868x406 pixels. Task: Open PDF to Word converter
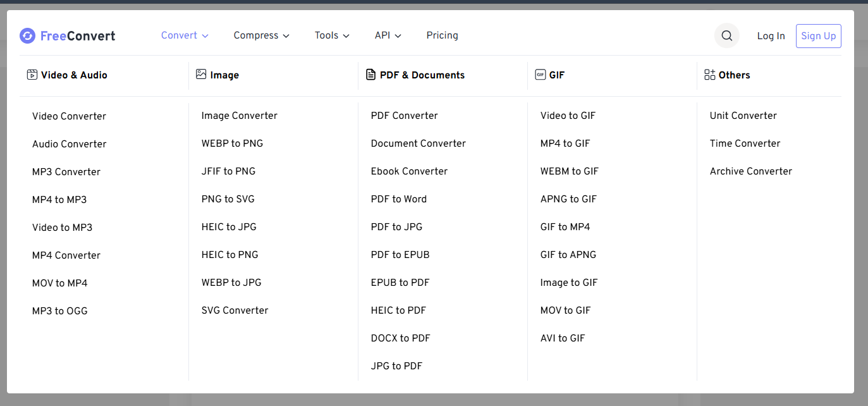(398, 199)
